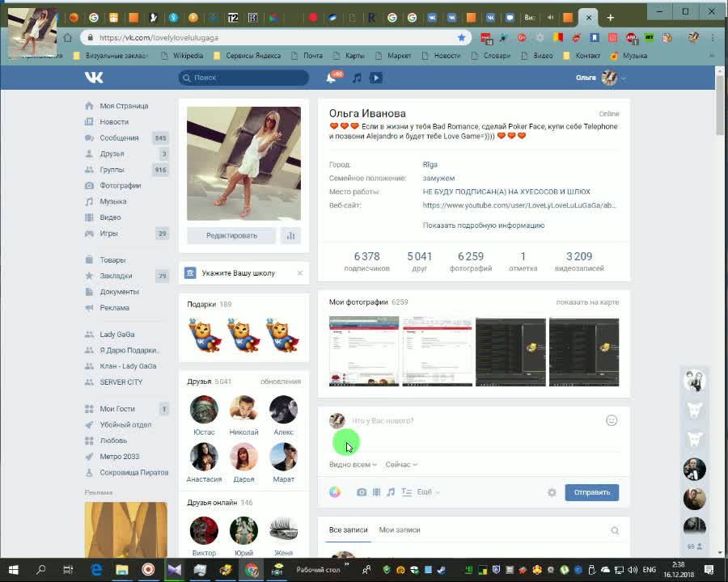Viewport: 728px width, 582px height.
Task: Click the video play icon in header
Action: click(375, 78)
